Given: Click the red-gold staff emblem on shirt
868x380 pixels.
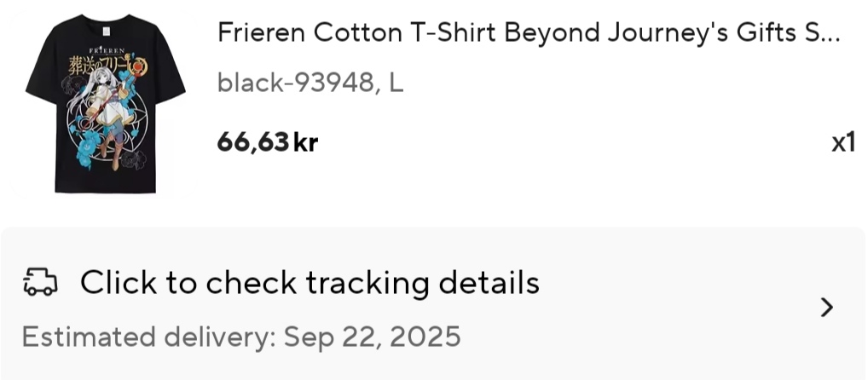Looking at the screenshot, I should (140, 67).
